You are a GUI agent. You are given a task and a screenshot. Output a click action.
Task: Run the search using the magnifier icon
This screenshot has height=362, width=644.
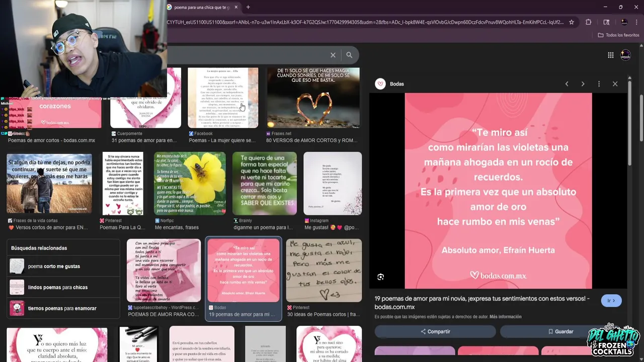click(349, 55)
